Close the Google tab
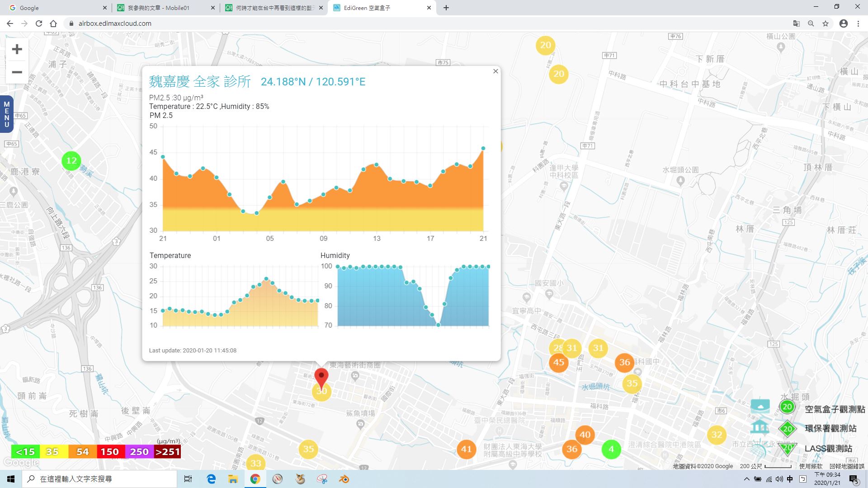The height and width of the screenshot is (488, 868). pyautogui.click(x=104, y=8)
